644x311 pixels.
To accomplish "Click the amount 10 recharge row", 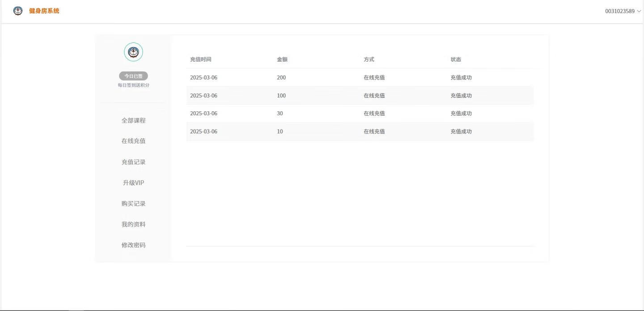I will pyautogui.click(x=360, y=132).
